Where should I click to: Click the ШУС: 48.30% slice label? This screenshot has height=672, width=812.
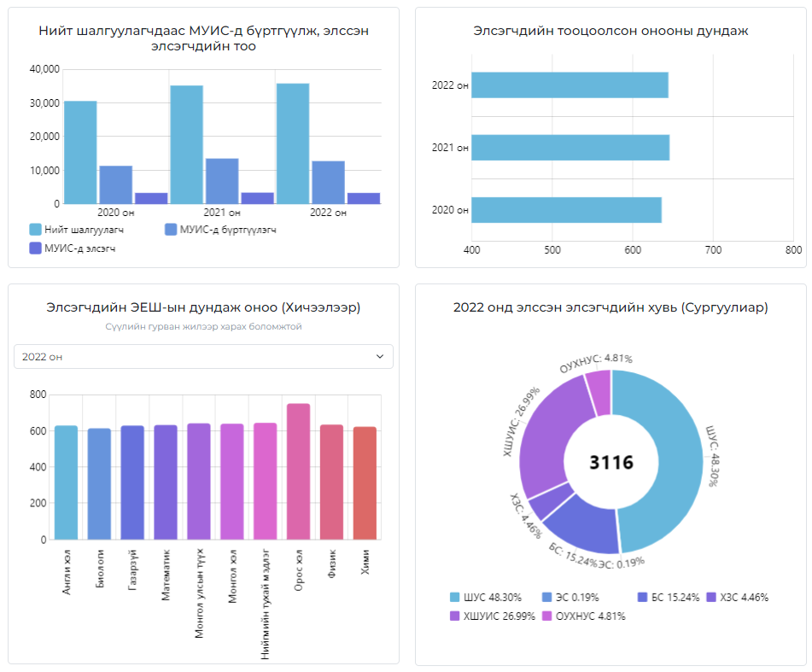(713, 456)
